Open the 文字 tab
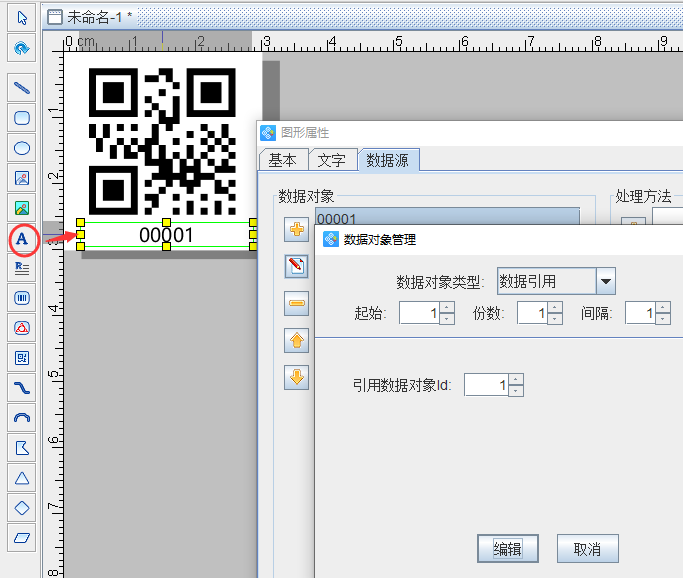 point(331,160)
